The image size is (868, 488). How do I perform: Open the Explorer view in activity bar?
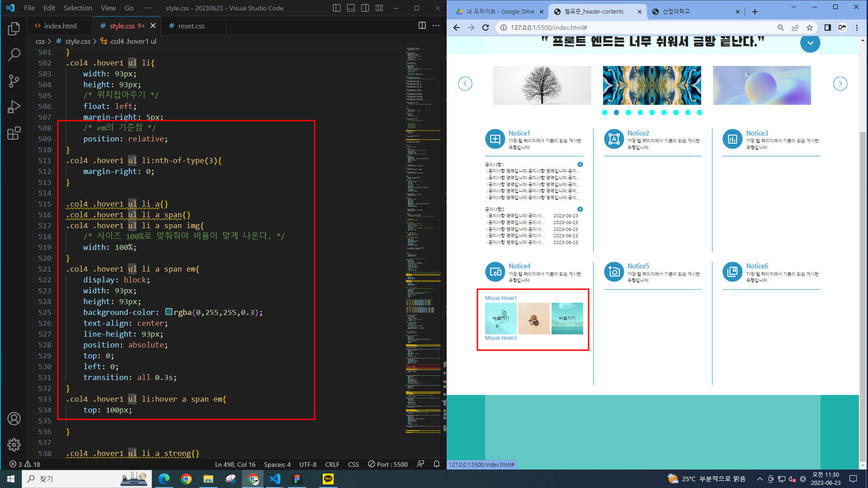[x=14, y=29]
